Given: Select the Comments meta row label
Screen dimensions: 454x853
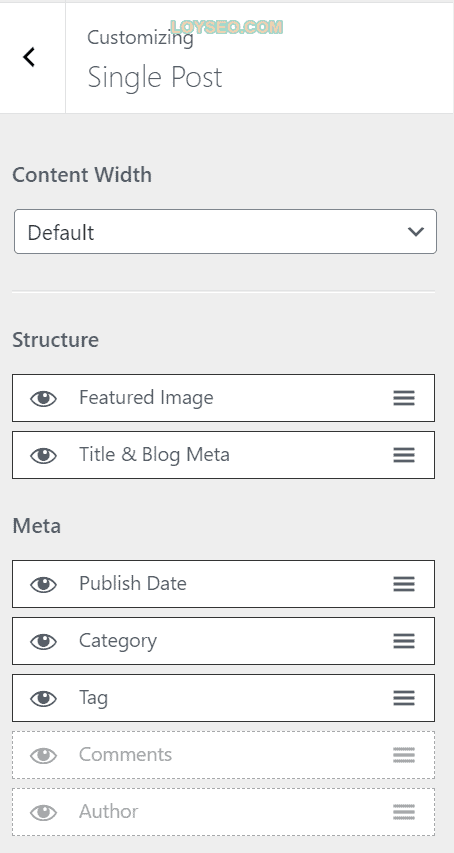Looking at the screenshot, I should pos(126,755).
